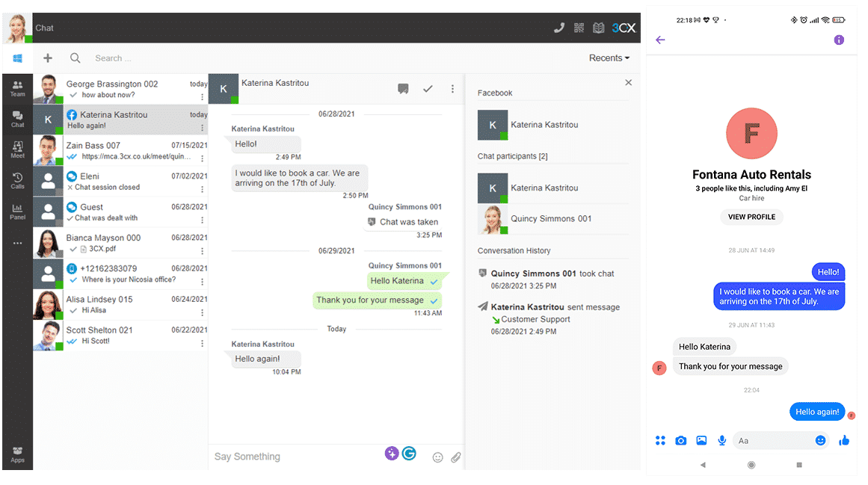This screenshot has width=868, height=485.
Task: Open Grammarly assistant in the compose bar
Action: click(409, 454)
